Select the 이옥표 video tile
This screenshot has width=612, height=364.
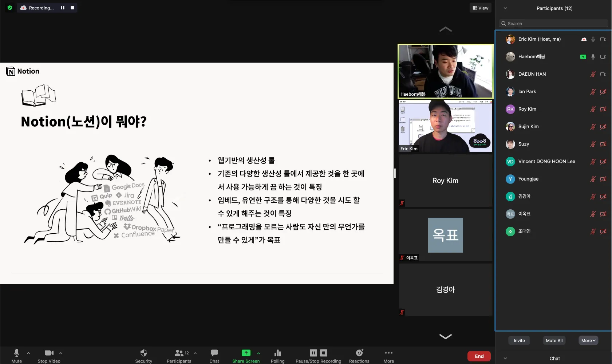(446, 235)
